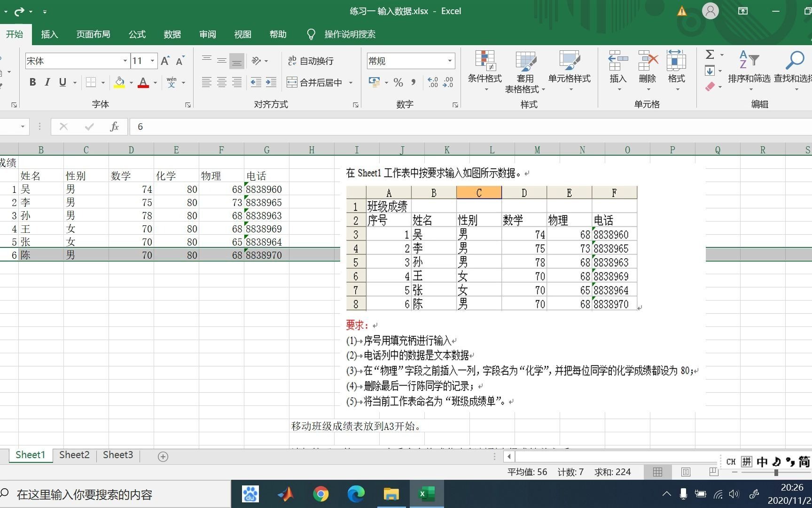
Task: Click the fx insert function button
Action: point(114,126)
